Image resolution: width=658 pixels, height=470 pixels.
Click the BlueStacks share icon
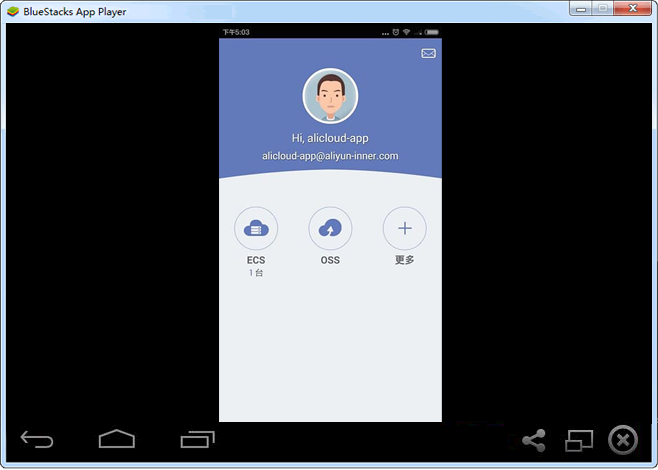coord(534,440)
